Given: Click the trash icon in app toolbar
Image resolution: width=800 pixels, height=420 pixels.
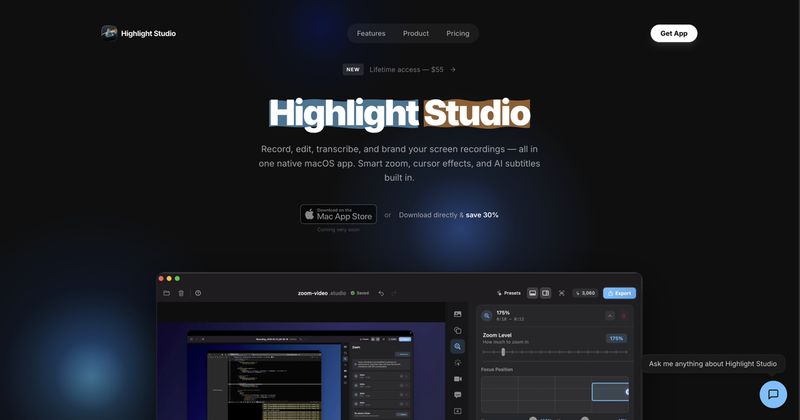Looking at the screenshot, I should click(181, 293).
